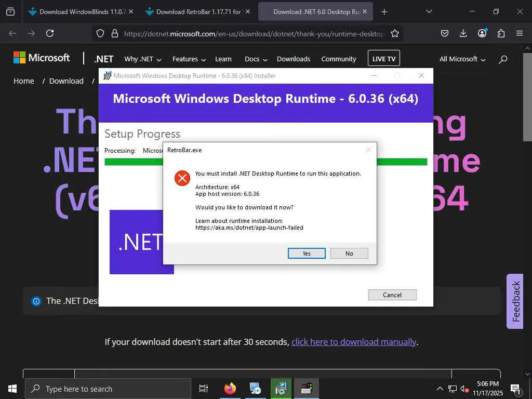Viewport: 532px width, 399px height.
Task: Click Download breadcrumb
Action: (x=66, y=81)
